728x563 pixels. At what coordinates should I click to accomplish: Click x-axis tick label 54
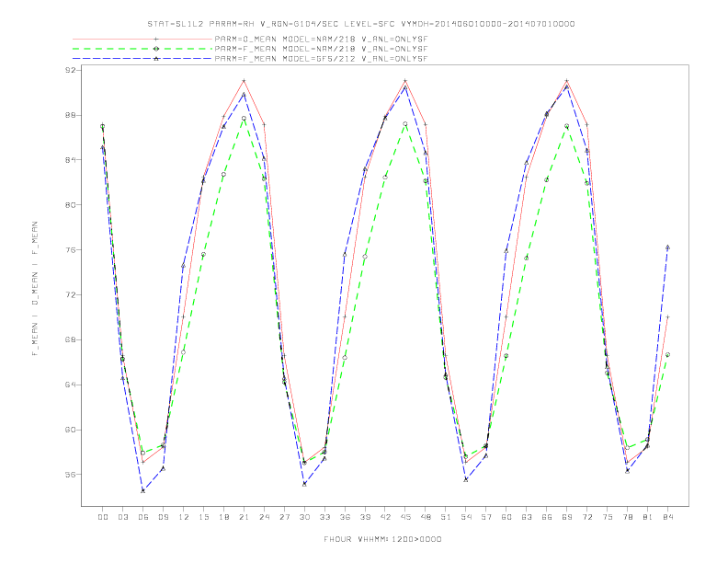click(x=466, y=517)
